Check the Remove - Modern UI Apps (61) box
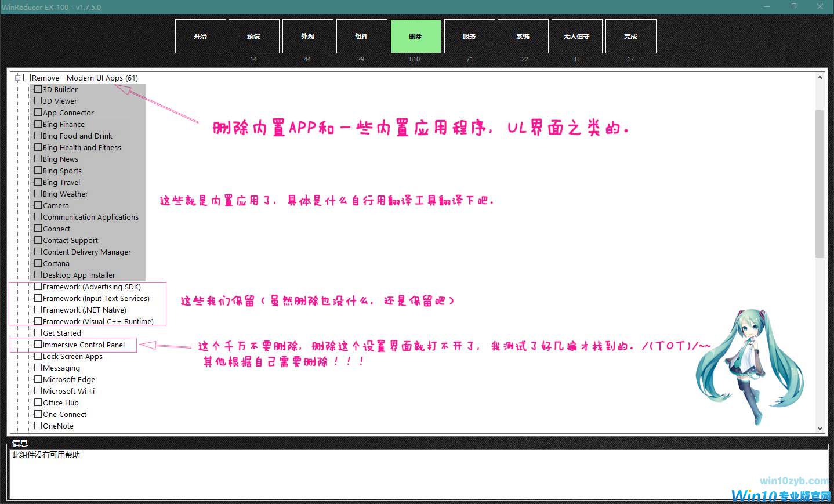The image size is (834, 504). point(27,78)
